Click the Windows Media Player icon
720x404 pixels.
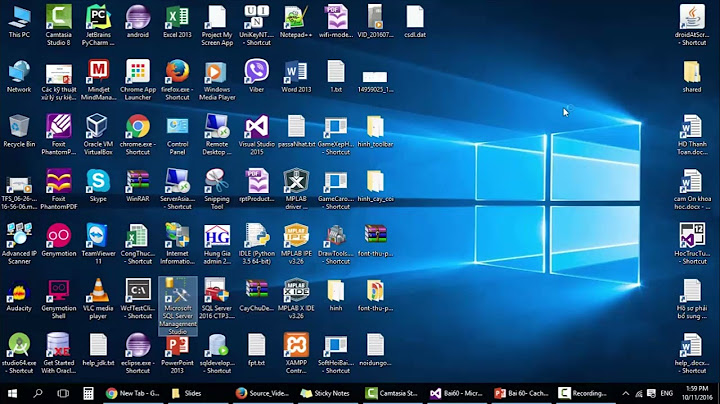pos(217,79)
